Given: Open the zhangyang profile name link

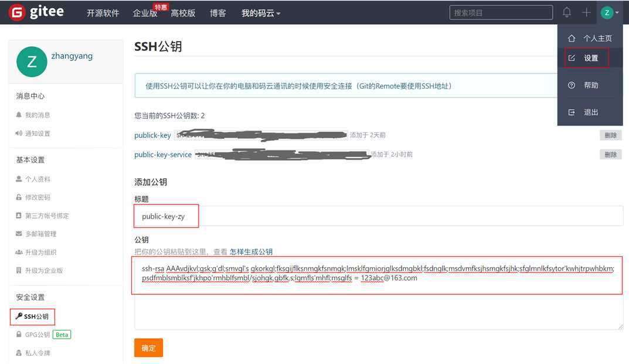Looking at the screenshot, I should coord(72,56).
